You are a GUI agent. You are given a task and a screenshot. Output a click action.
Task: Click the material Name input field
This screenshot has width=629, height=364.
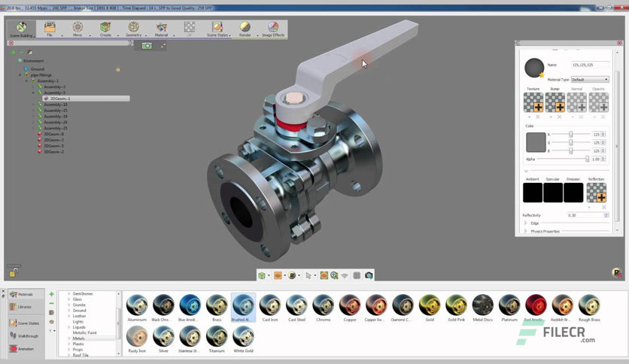(x=590, y=65)
